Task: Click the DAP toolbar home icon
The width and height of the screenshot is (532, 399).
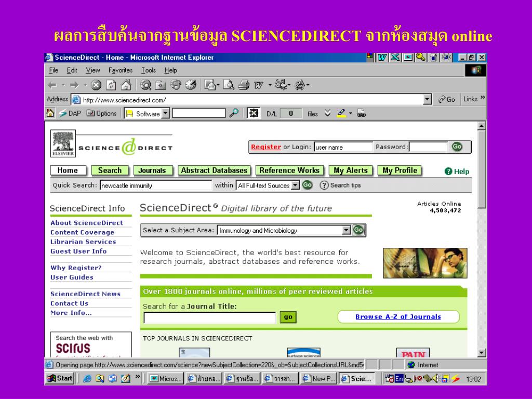Action: tap(50, 113)
